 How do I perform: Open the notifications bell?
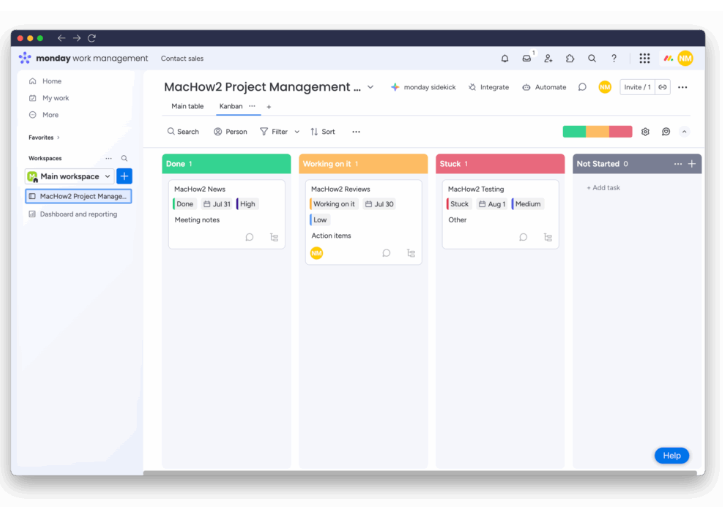tap(505, 59)
